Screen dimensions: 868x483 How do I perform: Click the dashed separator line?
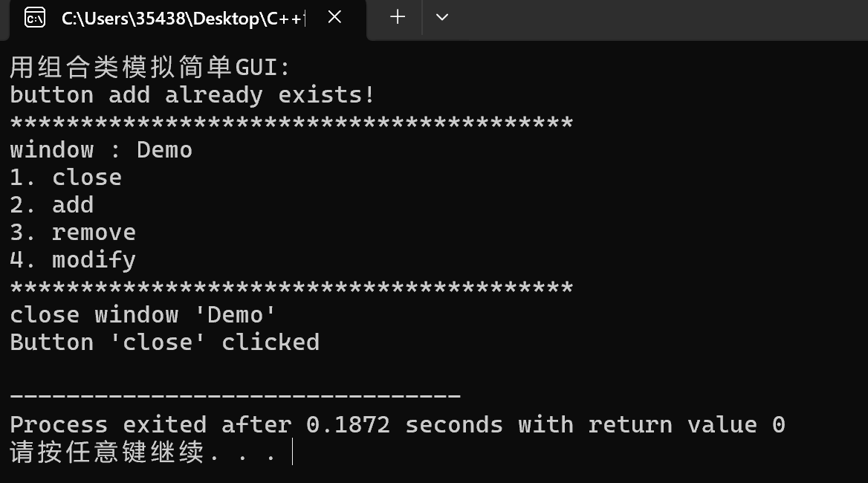pyautogui.click(x=236, y=395)
